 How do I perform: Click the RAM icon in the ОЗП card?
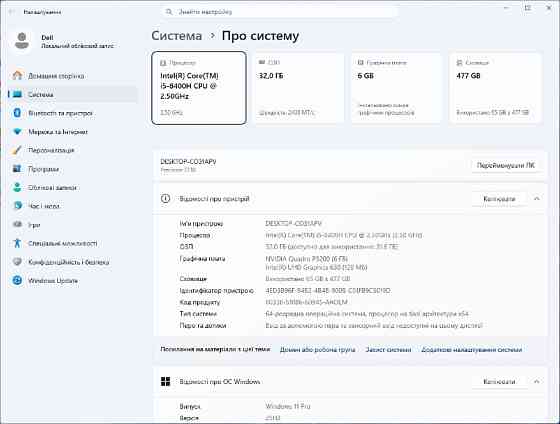tap(262, 63)
